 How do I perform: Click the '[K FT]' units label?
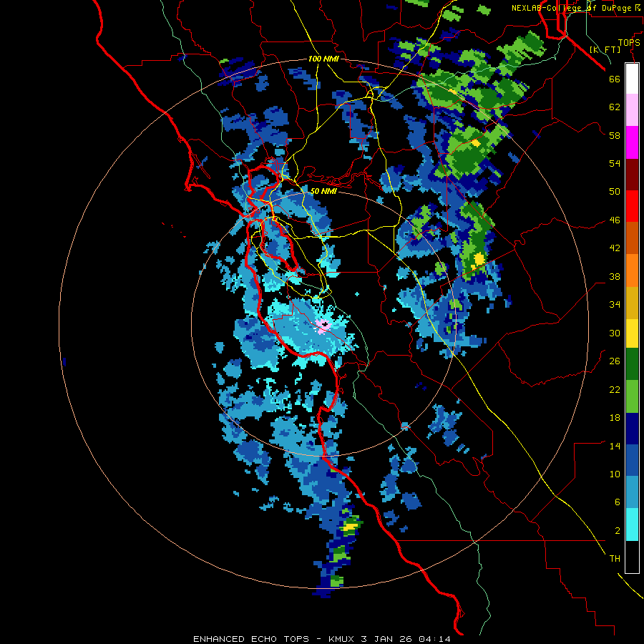[605, 49]
